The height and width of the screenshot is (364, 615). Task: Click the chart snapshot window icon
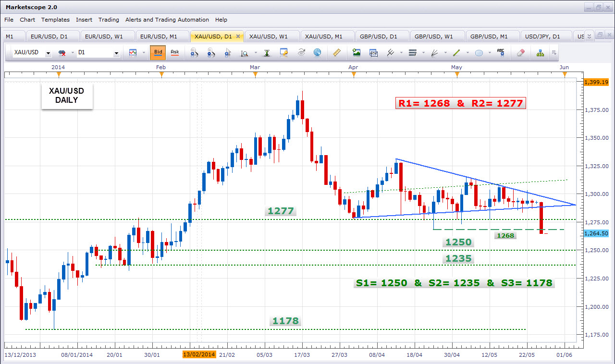coord(373,53)
